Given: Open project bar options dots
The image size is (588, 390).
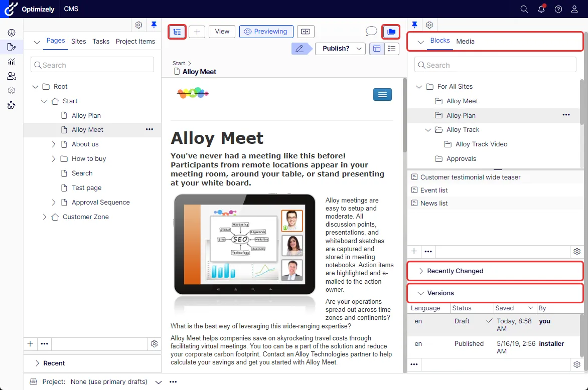Looking at the screenshot, I should tap(173, 382).
